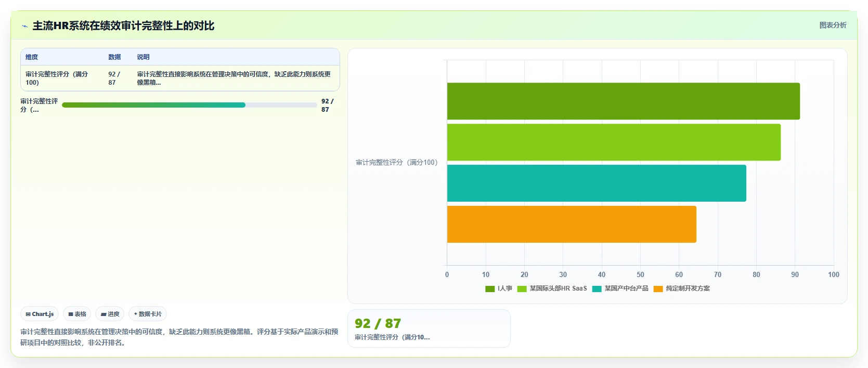Click the footnote paragraph below the tags
The width and height of the screenshot is (868, 368).
[x=179, y=337]
